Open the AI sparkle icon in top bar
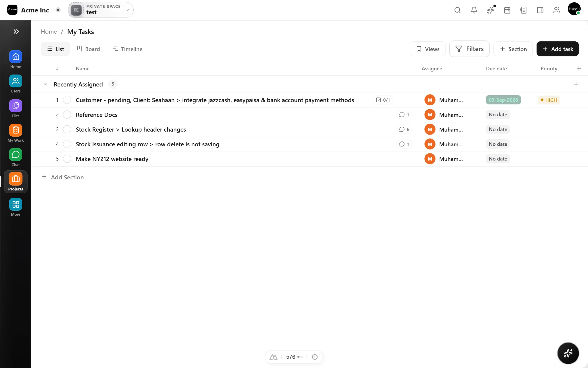 coord(491,10)
